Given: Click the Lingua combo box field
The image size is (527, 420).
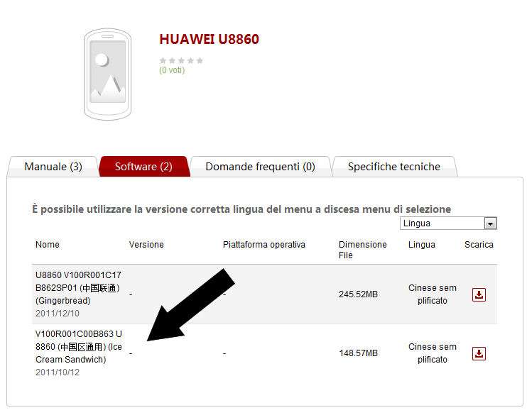Looking at the screenshot, I should click(x=448, y=223).
